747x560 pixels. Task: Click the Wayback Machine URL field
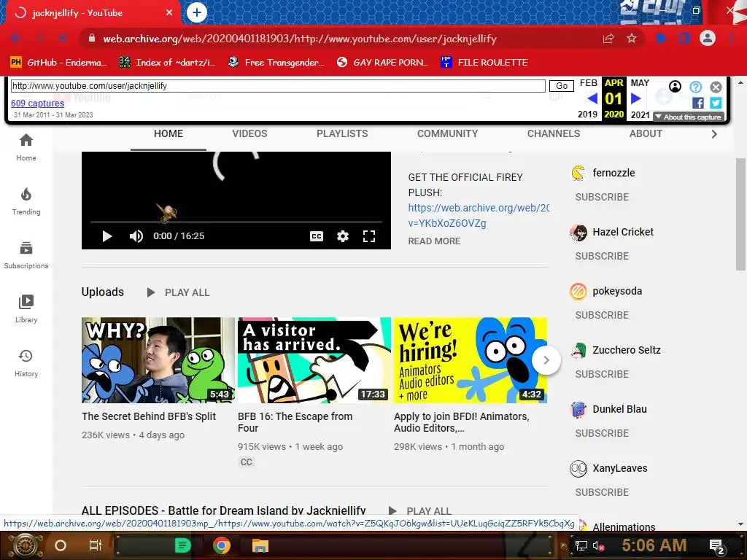[278, 86]
